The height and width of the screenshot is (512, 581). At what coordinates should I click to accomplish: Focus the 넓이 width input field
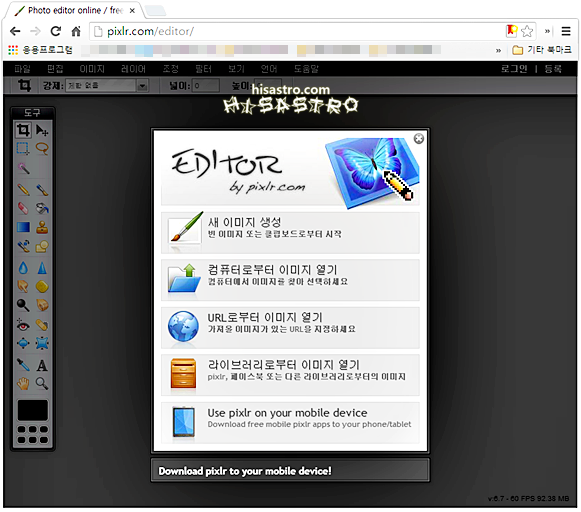click(206, 86)
